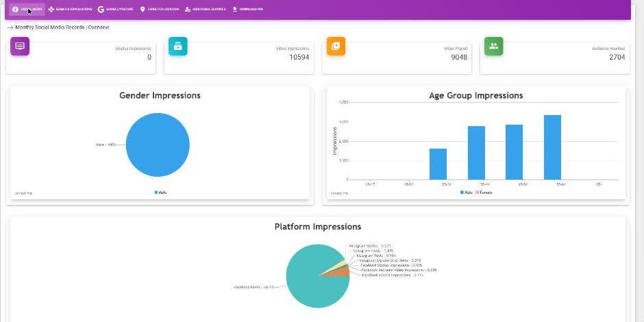Toggle the Female legend in Age Group chart
This screenshot has width=644, height=322.
[484, 193]
